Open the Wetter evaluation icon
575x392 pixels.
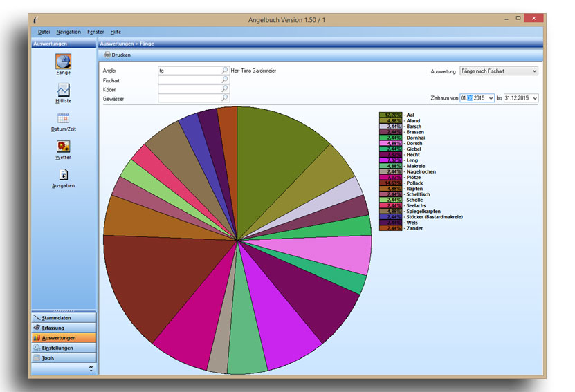(63, 147)
